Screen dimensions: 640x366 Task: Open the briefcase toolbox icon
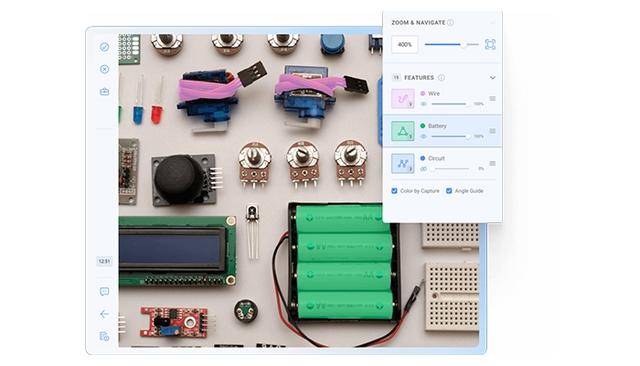click(x=104, y=91)
